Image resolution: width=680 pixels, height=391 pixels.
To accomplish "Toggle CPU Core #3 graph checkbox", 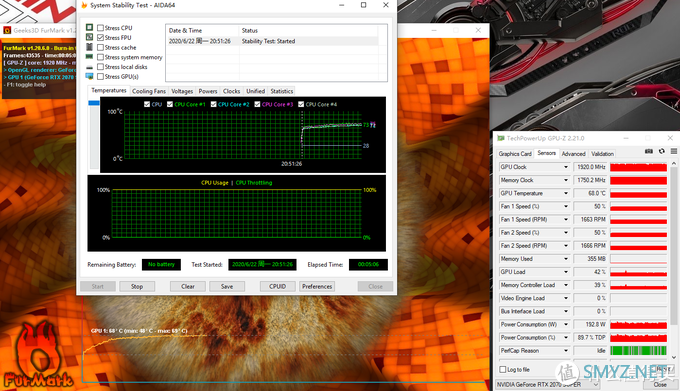I will pos(257,104).
